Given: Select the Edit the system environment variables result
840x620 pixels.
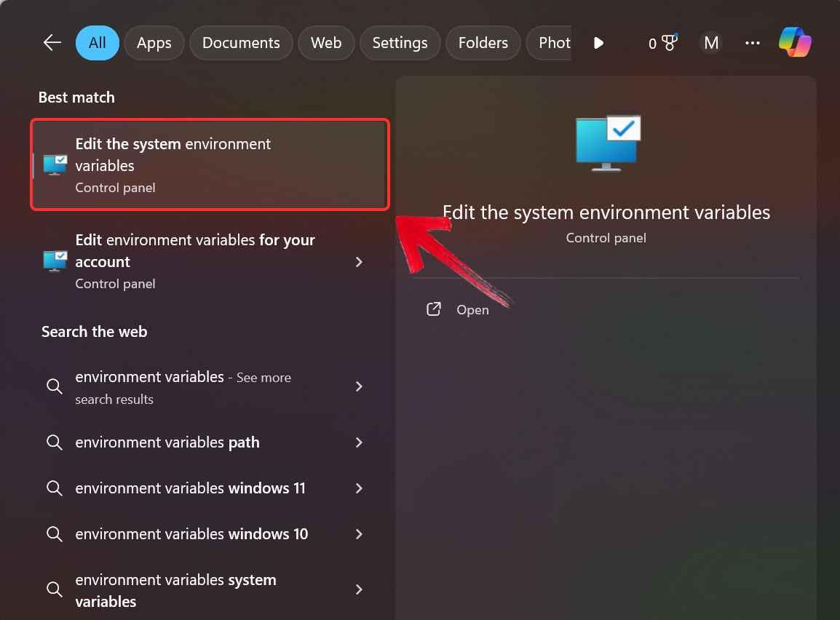Looking at the screenshot, I should 210,164.
